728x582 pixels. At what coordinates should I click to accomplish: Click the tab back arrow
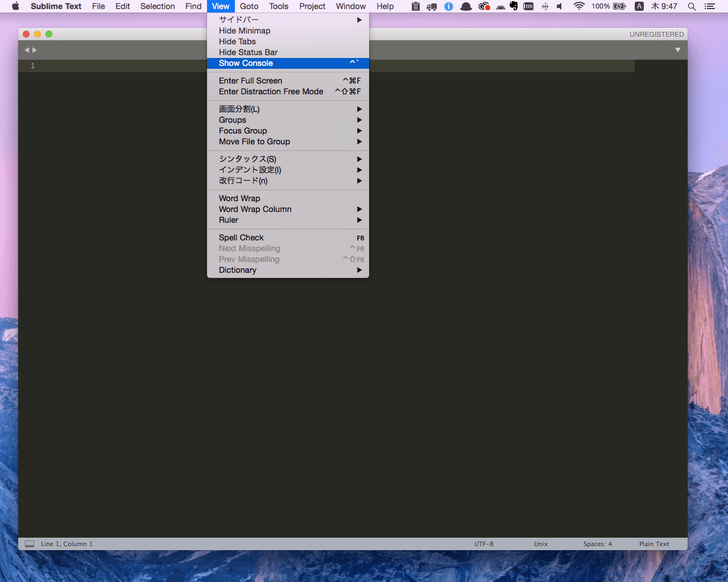pos(27,50)
